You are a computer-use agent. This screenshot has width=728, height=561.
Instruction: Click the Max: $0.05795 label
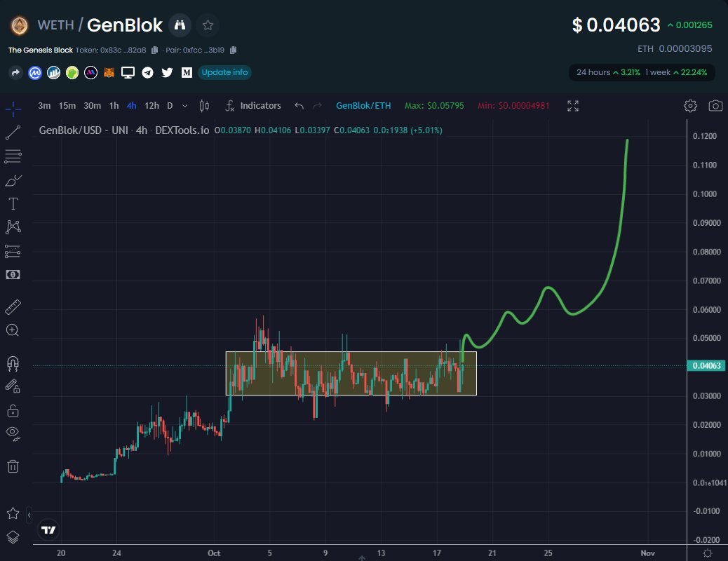[434, 106]
